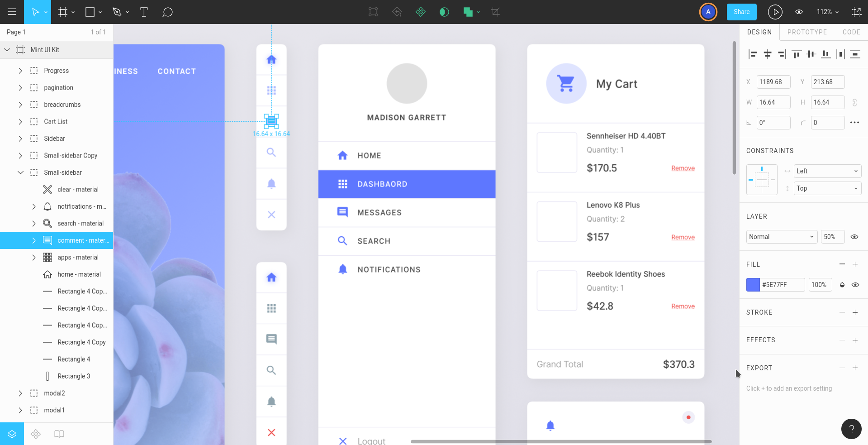The height and width of the screenshot is (445, 868).
Task: Click the layer opacity 50% field
Action: click(833, 237)
